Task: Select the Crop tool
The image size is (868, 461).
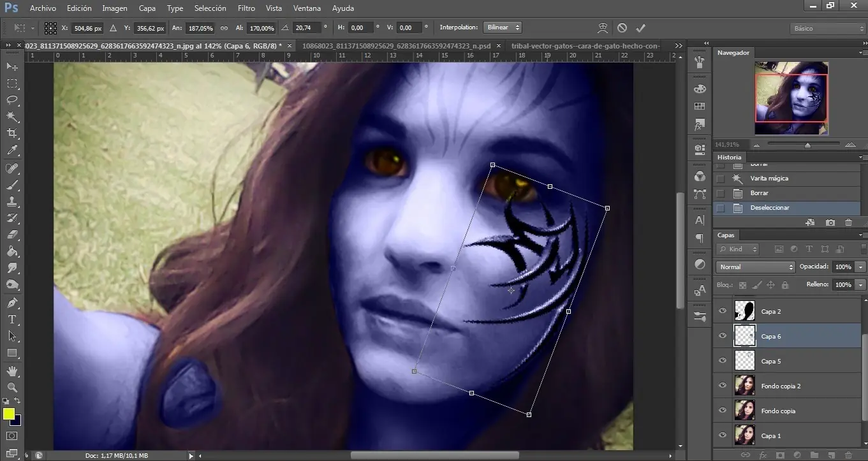Action: [12, 133]
